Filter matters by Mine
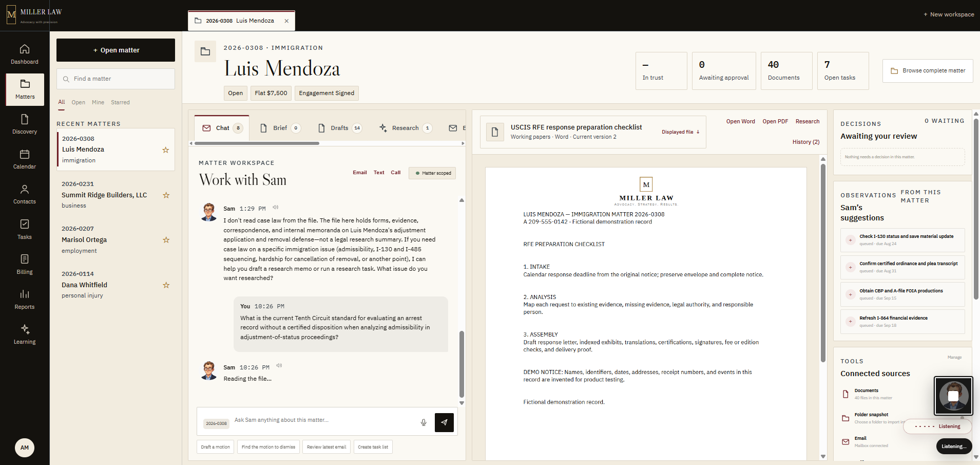Screen dimensions: 980x465 (x=98, y=102)
